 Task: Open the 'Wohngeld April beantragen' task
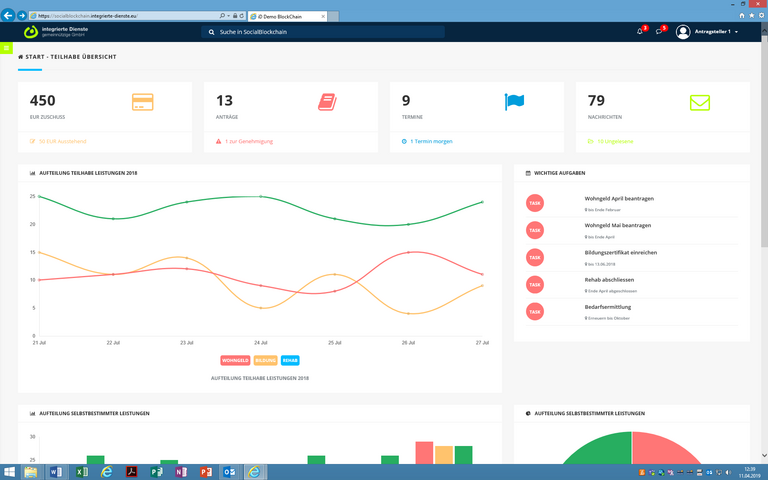[618, 198]
